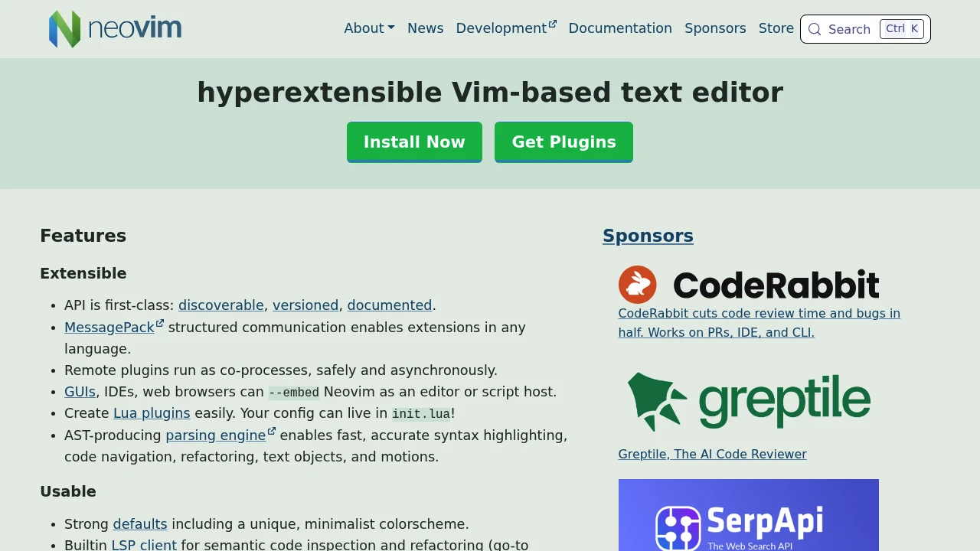The width and height of the screenshot is (980, 551).
Task: Click the '--embed' code text
Action: pos(294,393)
